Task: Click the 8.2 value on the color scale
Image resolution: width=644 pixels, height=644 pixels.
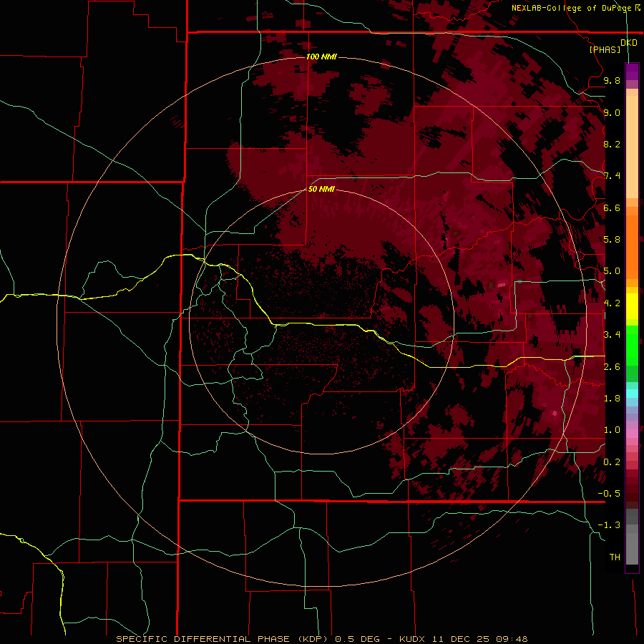Action: pos(612,144)
